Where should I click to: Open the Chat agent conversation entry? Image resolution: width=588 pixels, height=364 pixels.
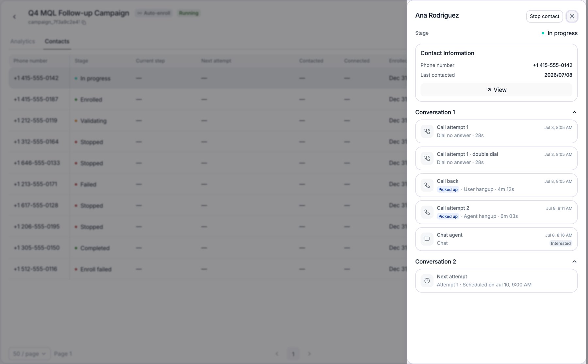496,239
